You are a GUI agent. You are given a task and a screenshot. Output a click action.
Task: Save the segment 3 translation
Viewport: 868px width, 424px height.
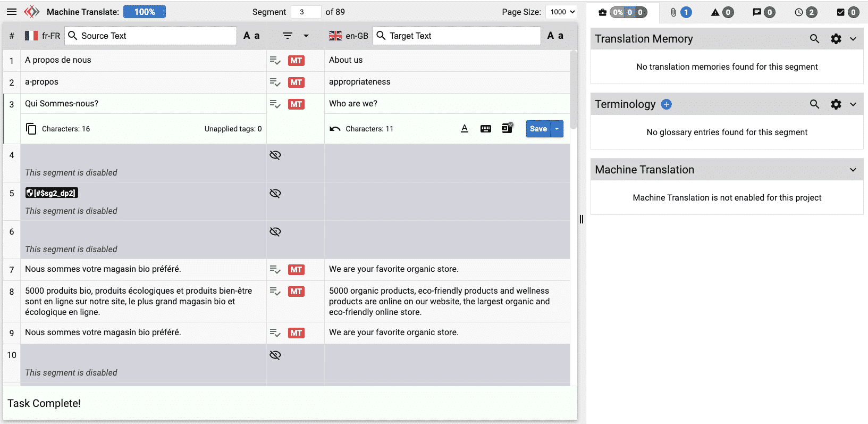(x=538, y=129)
